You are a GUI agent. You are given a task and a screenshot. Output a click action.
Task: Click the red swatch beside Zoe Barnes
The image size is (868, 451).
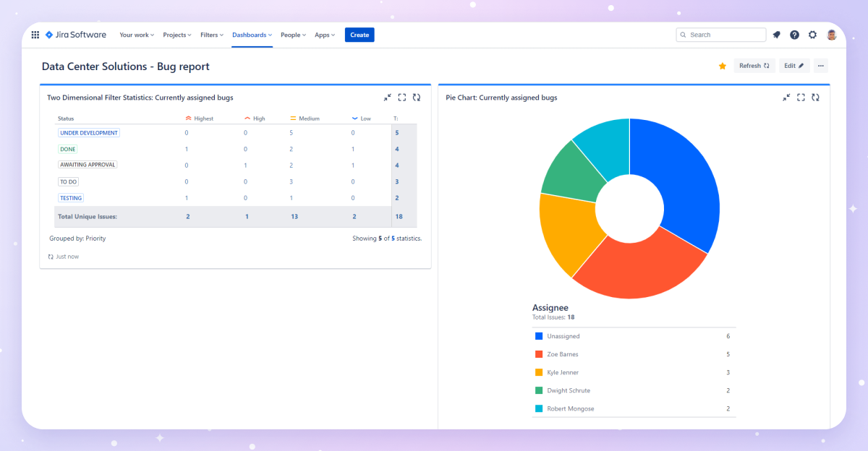coord(539,354)
